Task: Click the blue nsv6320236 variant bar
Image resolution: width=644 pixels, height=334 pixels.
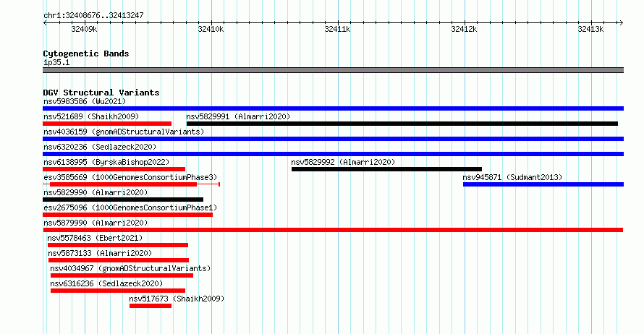Action: point(333,154)
